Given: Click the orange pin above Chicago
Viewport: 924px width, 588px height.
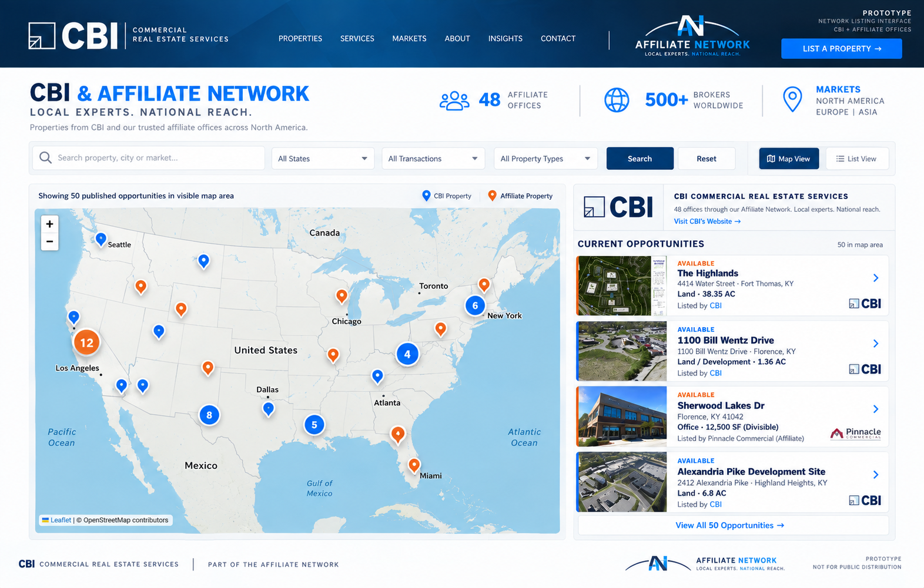Looking at the screenshot, I should point(342,296).
